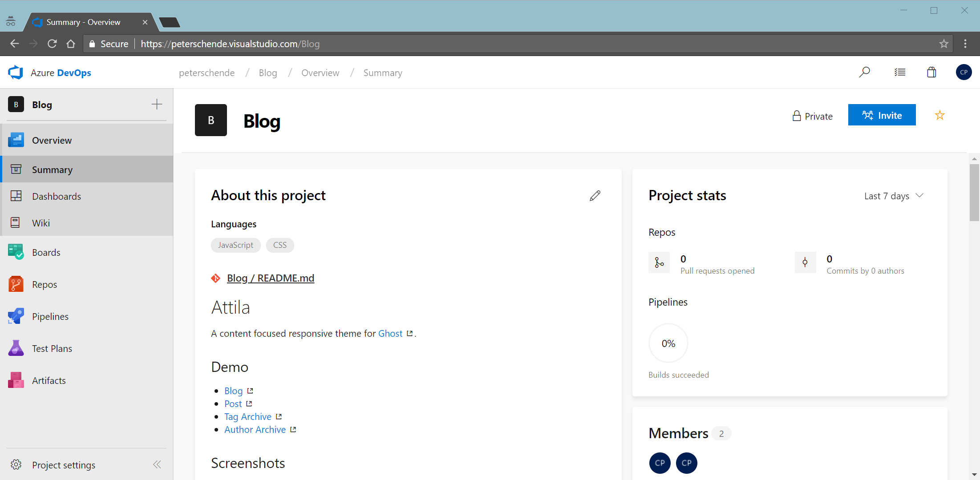Click the CSS language tag
The width and height of the screenshot is (980, 480).
click(280, 245)
